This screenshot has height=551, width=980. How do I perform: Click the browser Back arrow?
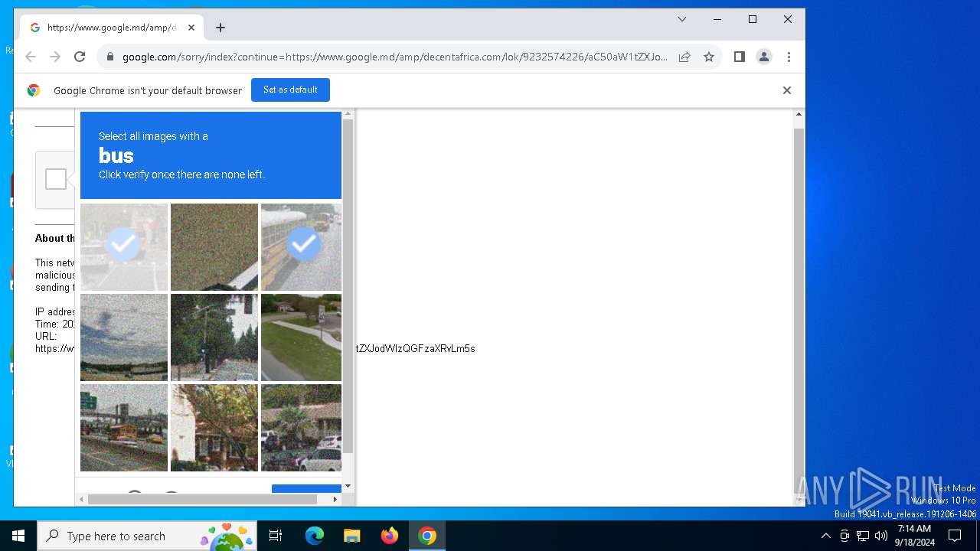point(31,57)
